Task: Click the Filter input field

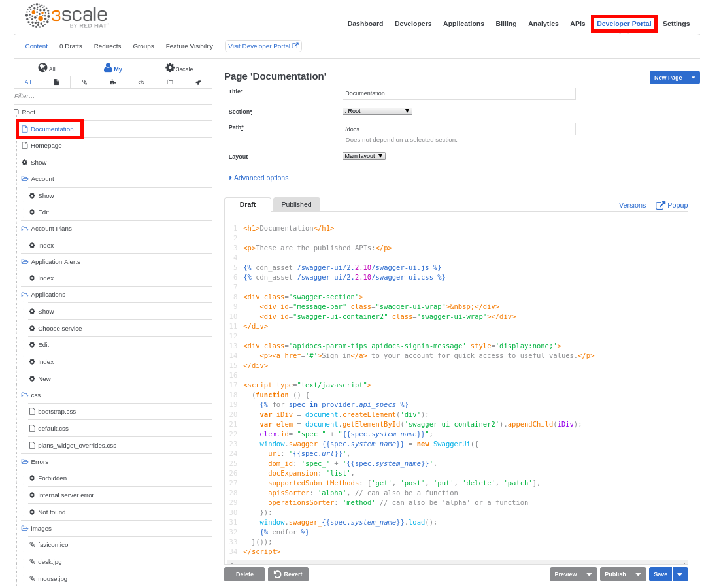Action: [x=111, y=96]
